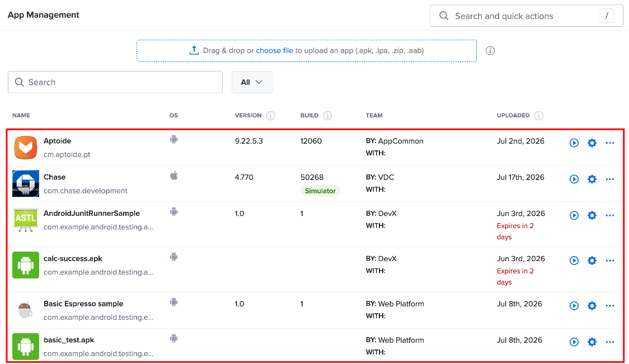Click the NAME column header
The width and height of the screenshot is (629, 364).
[21, 115]
